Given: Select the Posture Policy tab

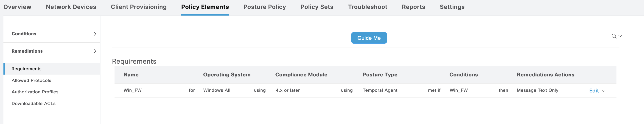Looking at the screenshot, I should click(264, 7).
